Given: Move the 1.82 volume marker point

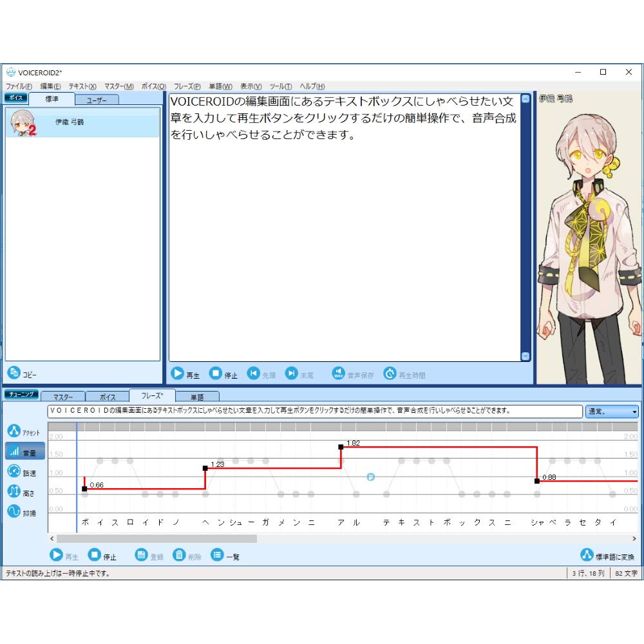Looking at the screenshot, I should (341, 446).
